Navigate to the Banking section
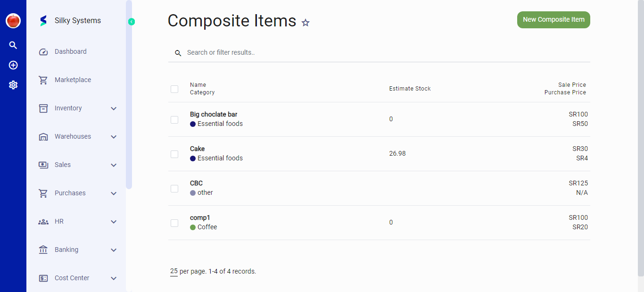This screenshot has height=292, width=644. tap(66, 250)
